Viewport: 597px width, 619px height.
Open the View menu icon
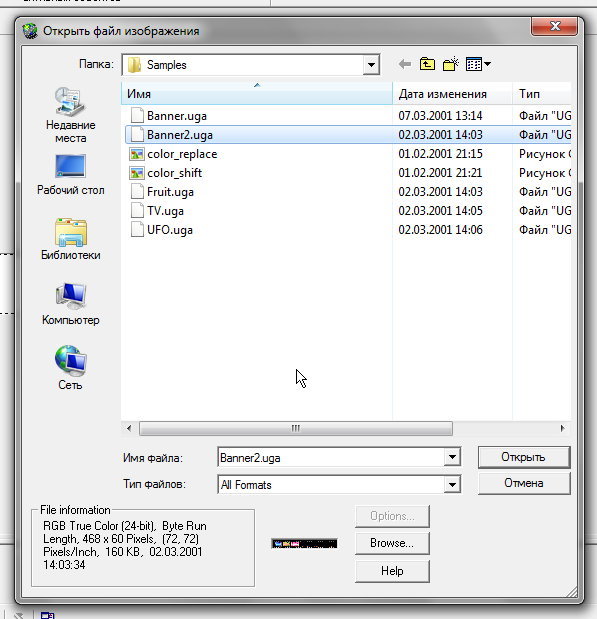click(x=478, y=64)
